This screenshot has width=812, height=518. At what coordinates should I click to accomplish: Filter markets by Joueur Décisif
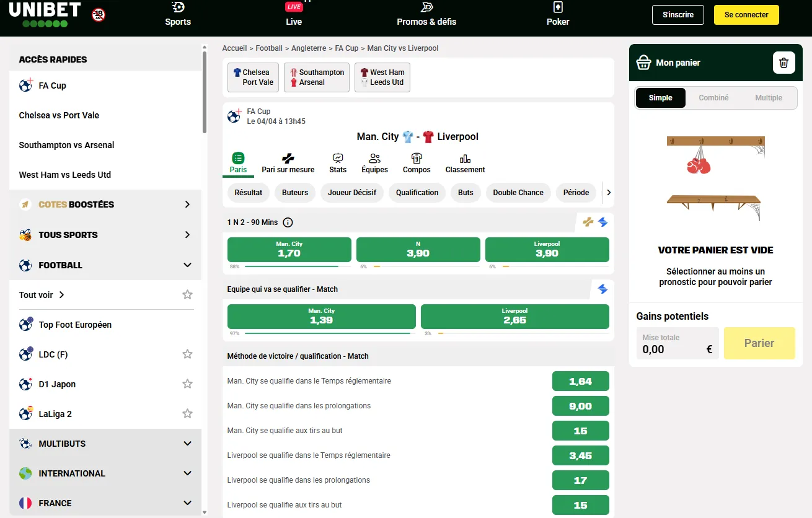pos(352,193)
